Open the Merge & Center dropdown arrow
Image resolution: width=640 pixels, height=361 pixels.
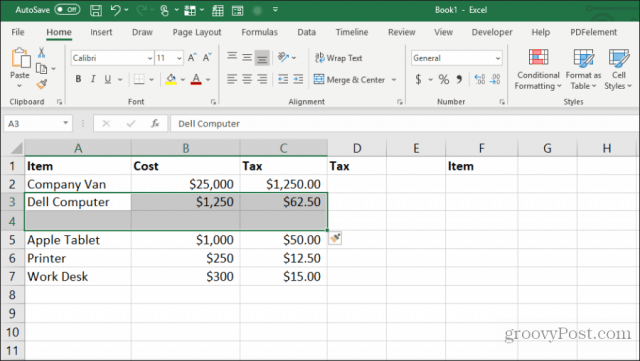394,80
